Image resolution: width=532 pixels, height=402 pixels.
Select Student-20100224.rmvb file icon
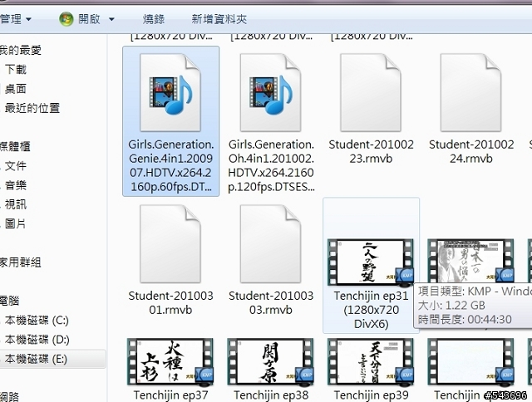(471, 92)
